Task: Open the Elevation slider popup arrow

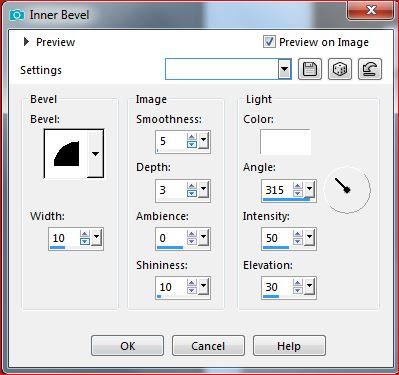Action: [310, 287]
